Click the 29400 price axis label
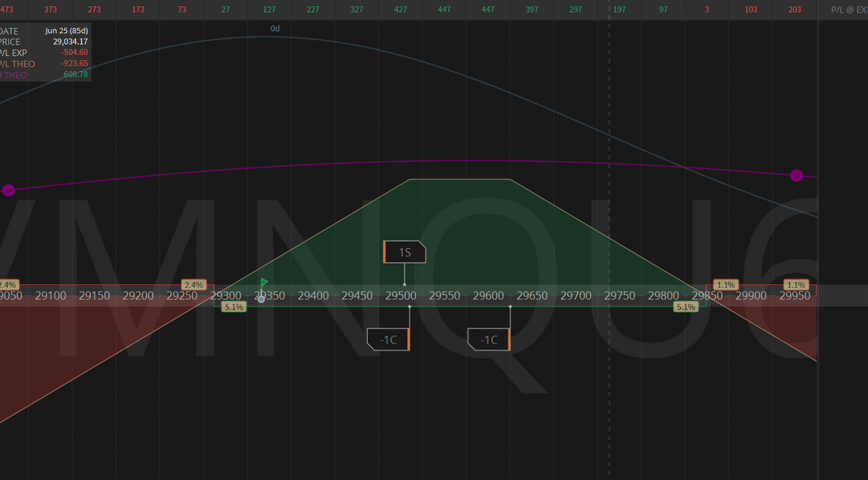868x480 pixels. [313, 295]
